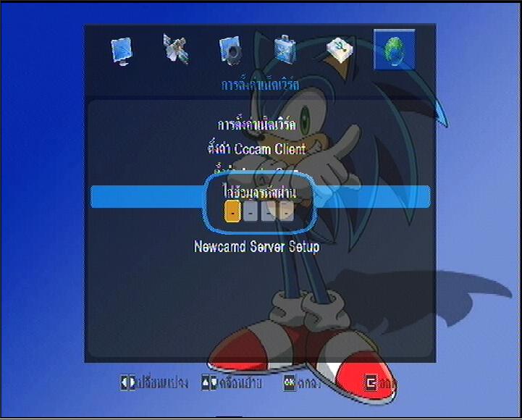The height and width of the screenshot is (420, 522).
Task: Open Newcamd Server Setup
Action: point(257,247)
